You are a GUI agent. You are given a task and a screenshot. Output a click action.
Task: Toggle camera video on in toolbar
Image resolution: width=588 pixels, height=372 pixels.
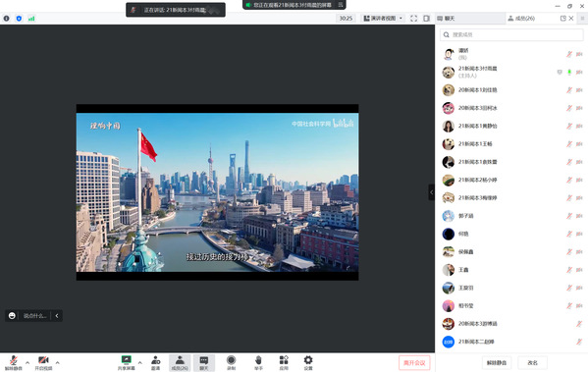click(43, 362)
